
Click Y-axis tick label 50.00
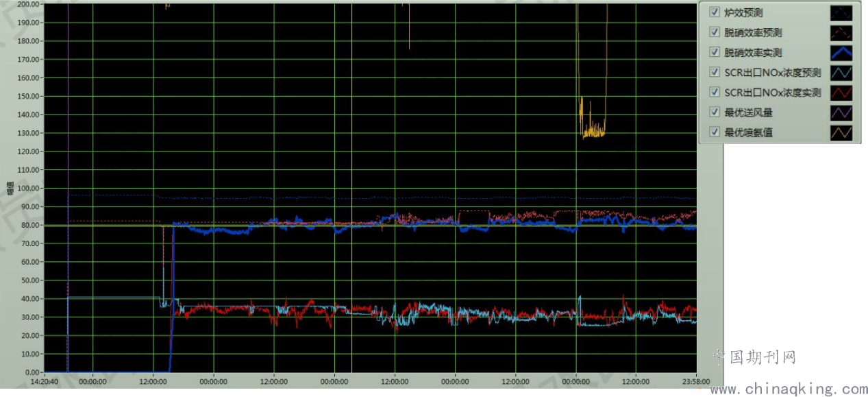pos(30,280)
